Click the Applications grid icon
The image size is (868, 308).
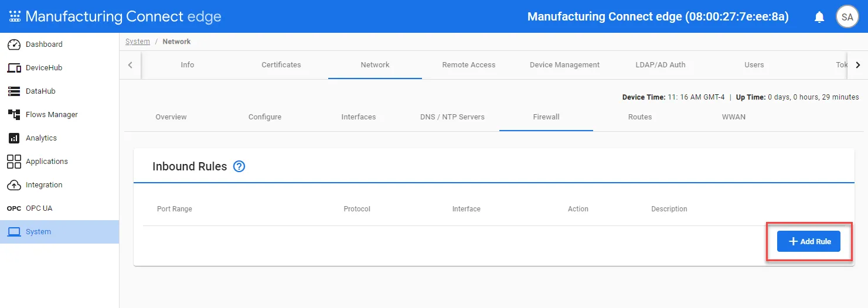tap(14, 162)
